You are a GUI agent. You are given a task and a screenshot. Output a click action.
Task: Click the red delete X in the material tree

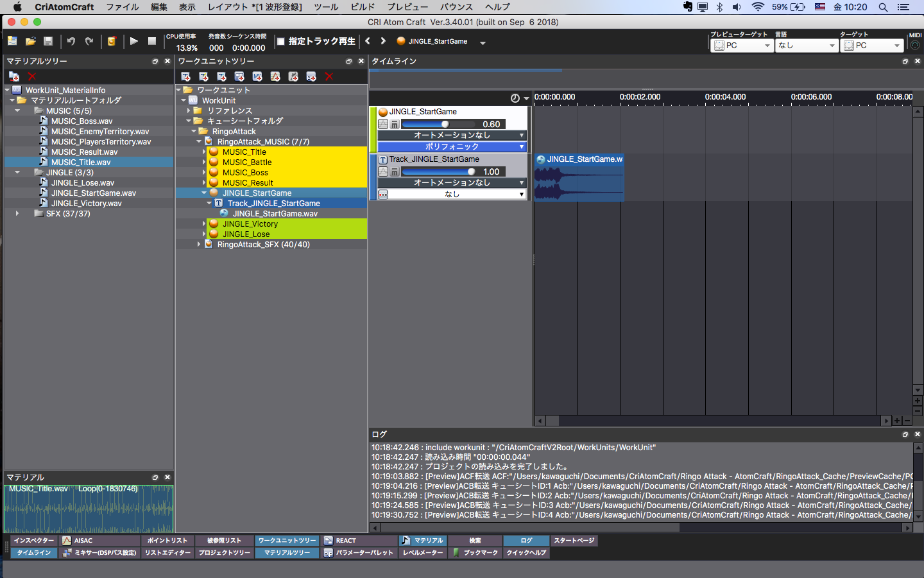[x=31, y=76]
